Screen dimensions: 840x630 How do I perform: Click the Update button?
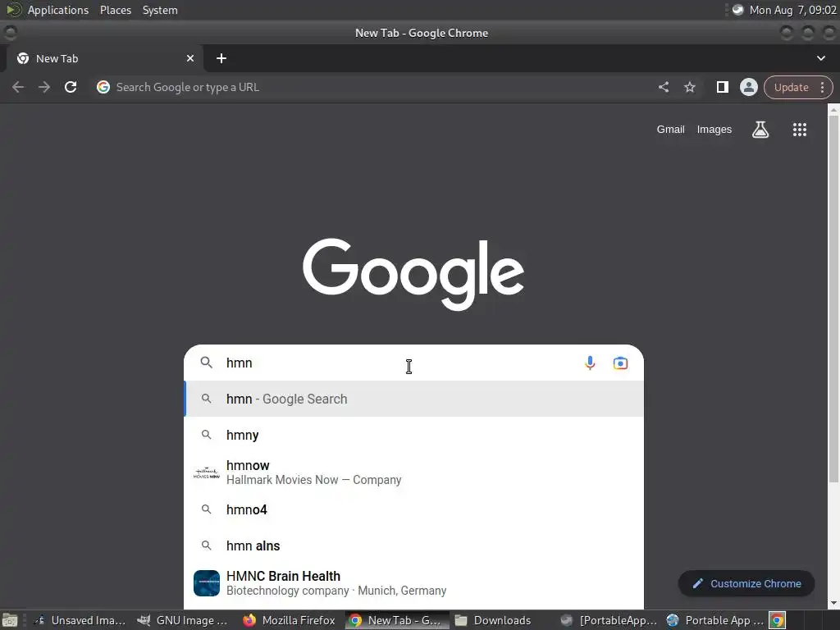tap(791, 87)
